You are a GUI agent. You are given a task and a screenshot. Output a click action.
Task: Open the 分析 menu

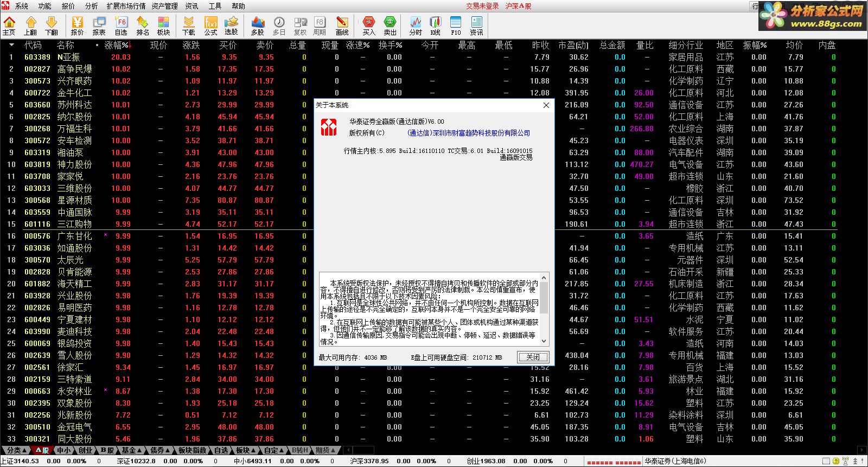92,6
